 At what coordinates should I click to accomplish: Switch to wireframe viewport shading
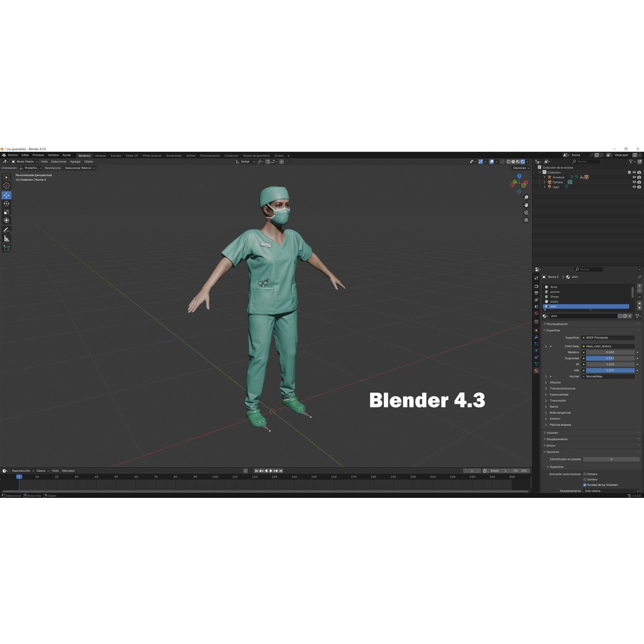point(509,162)
